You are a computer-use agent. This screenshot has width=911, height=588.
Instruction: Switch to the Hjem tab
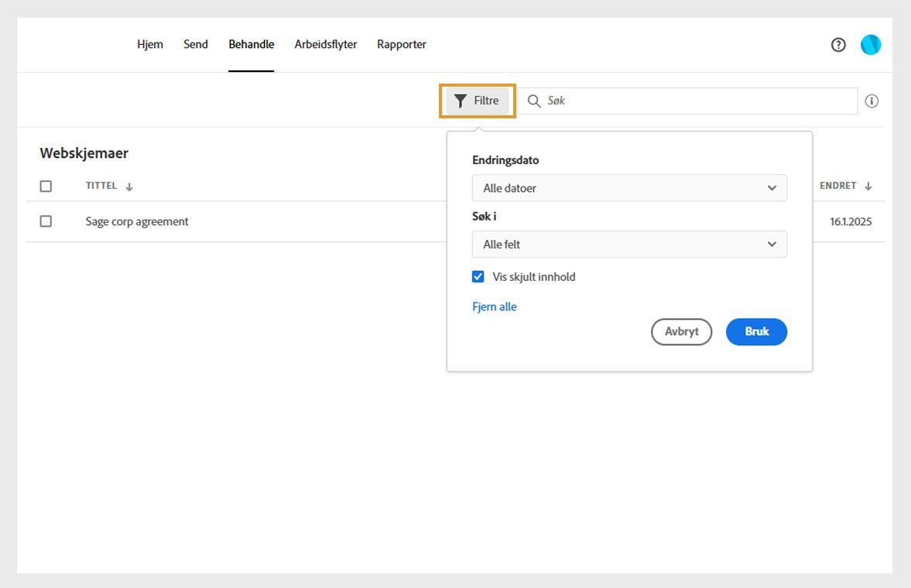coord(149,44)
